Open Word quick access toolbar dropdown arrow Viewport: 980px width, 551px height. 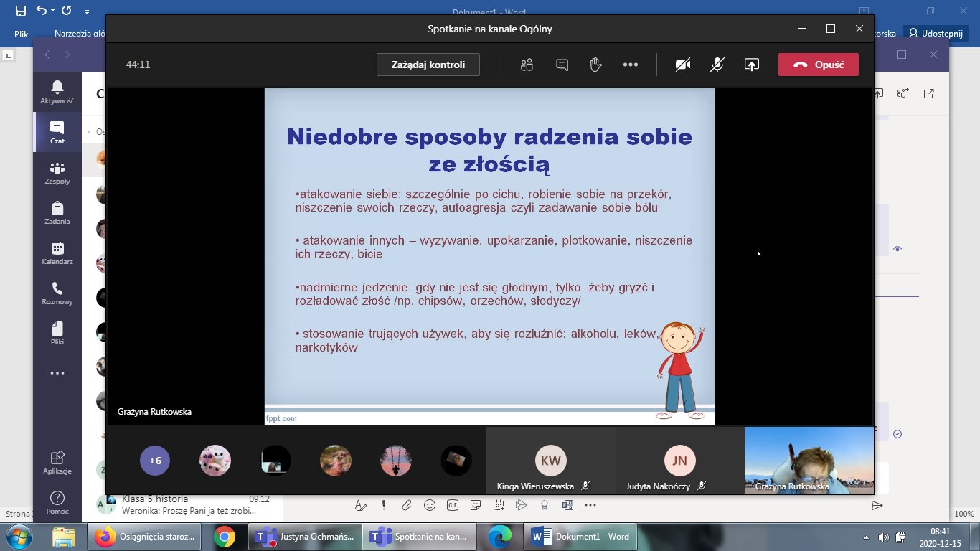[88, 12]
